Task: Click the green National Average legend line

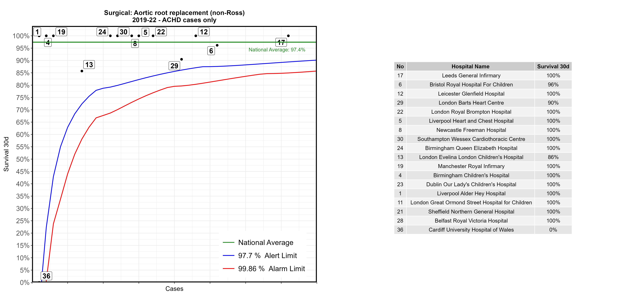Action: pyautogui.click(x=228, y=243)
